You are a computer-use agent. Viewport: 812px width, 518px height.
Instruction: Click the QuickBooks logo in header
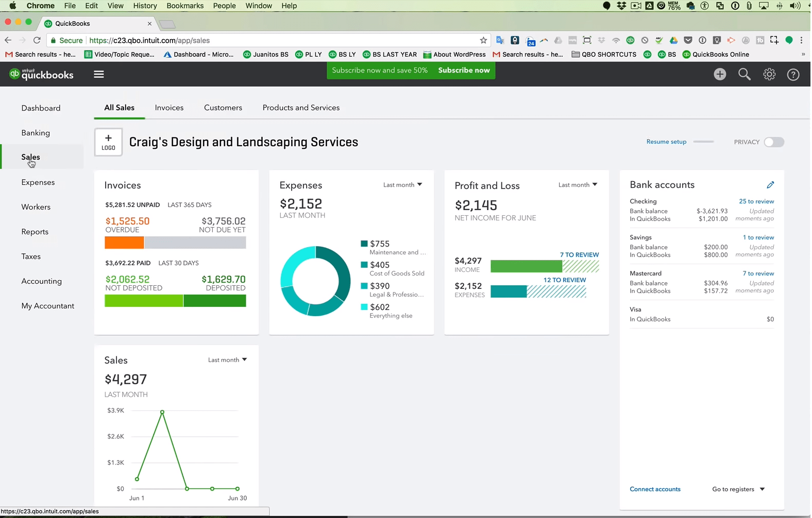[x=42, y=74]
